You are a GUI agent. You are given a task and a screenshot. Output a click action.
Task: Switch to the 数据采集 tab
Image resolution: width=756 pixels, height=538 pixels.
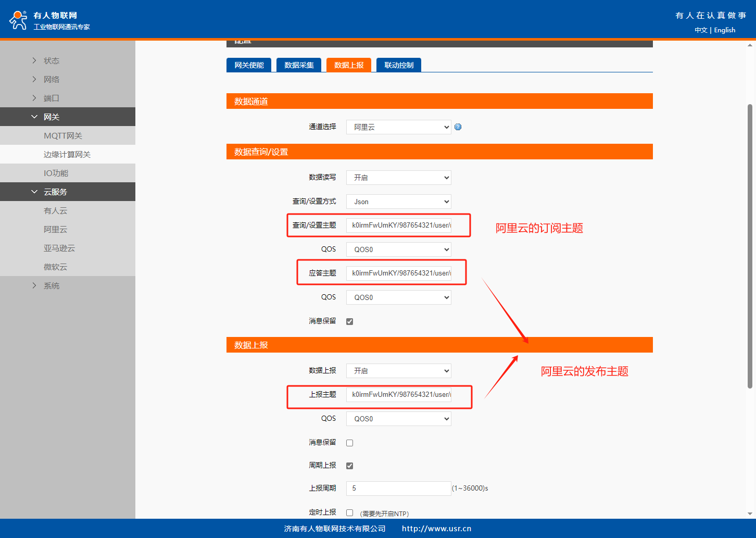(x=299, y=65)
